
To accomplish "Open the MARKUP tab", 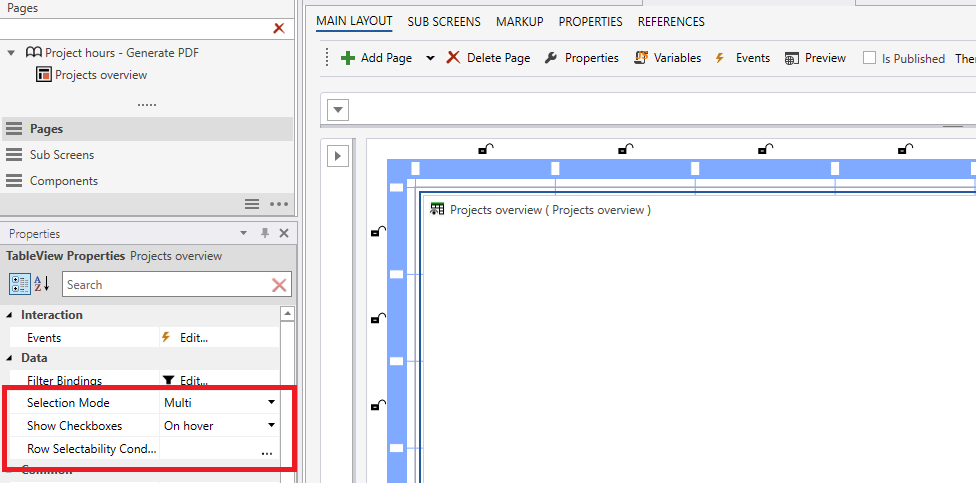I will 520,21.
